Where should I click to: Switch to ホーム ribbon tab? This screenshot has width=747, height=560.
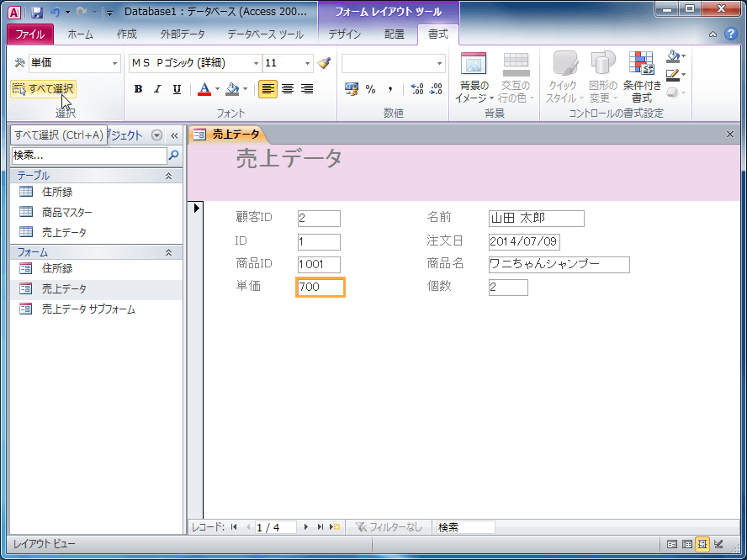click(x=80, y=34)
